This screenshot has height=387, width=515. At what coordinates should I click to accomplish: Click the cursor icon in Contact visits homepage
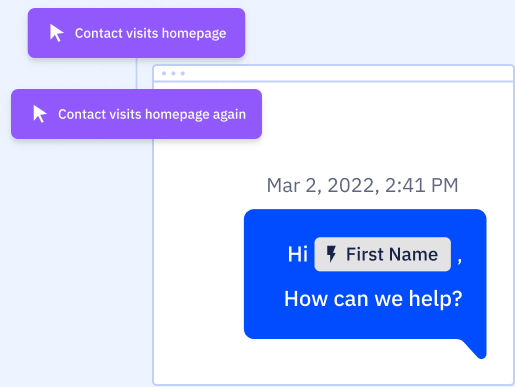56,33
